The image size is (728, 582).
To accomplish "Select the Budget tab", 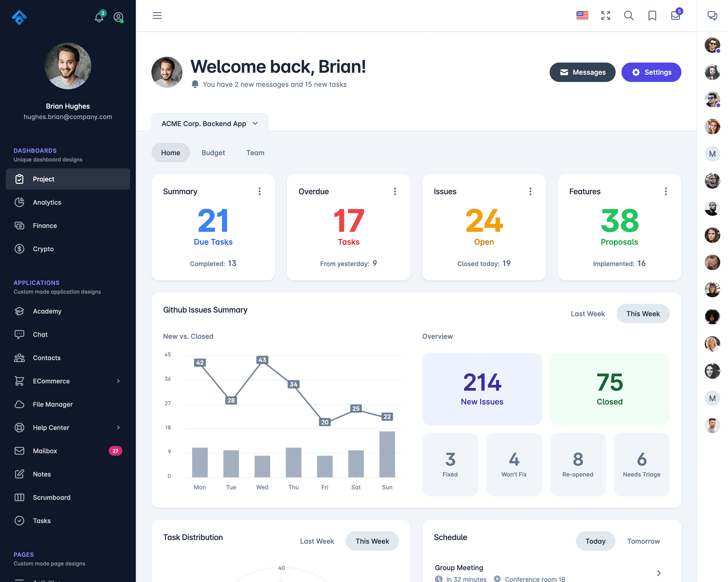I will click(213, 153).
